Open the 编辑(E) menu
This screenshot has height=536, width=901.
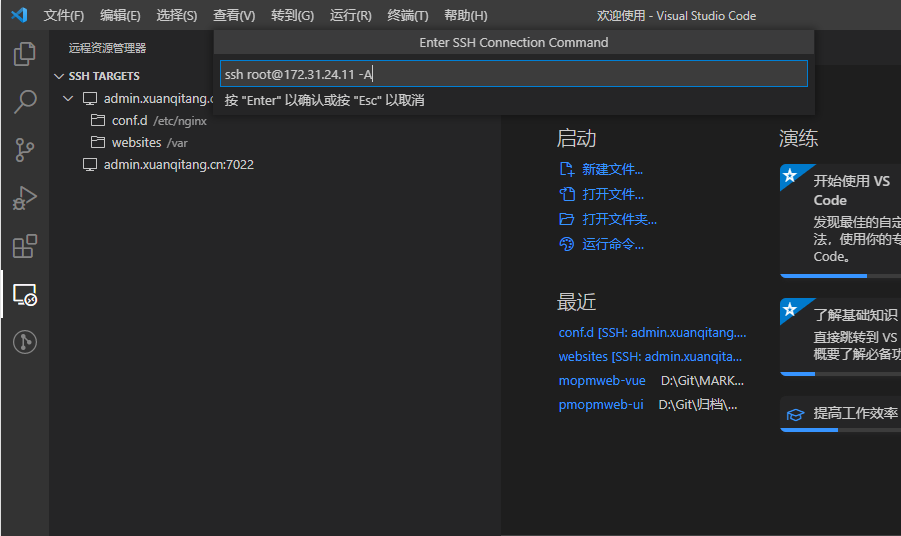[120, 16]
